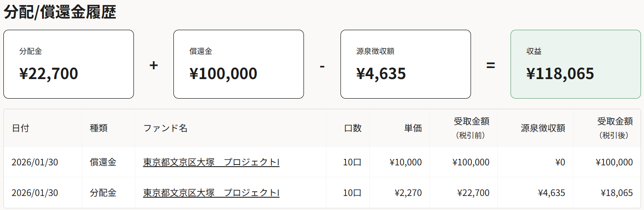Select the ファンド名 column header
Image resolution: width=644 pixels, height=210 pixels.
click(165, 128)
